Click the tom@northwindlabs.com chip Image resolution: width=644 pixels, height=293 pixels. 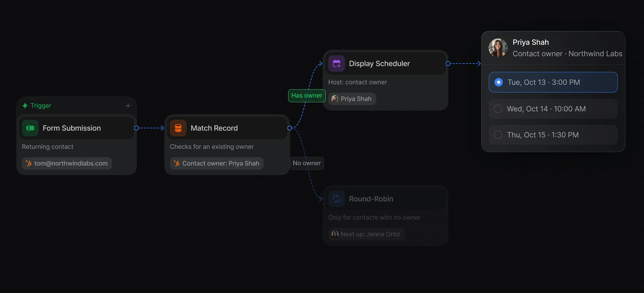click(67, 163)
